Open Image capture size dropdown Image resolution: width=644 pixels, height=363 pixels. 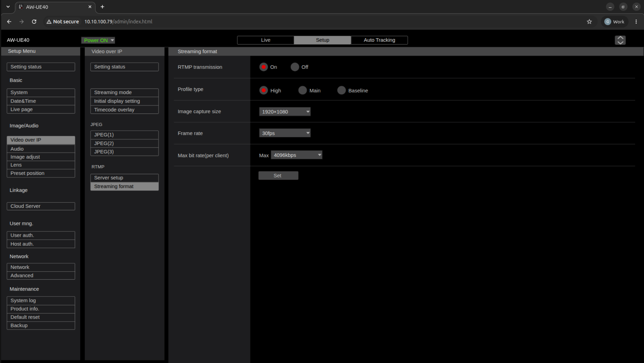[x=285, y=111]
